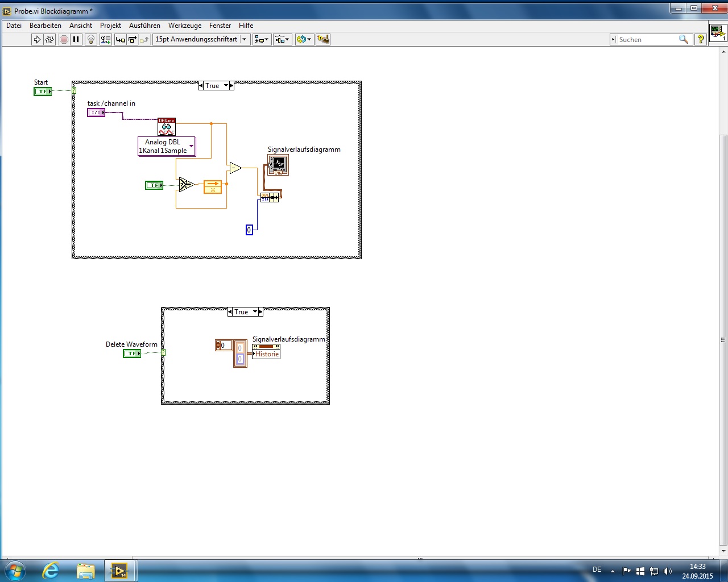Go to previous case in upper case structure
The height and width of the screenshot is (582, 728).
[x=201, y=86]
